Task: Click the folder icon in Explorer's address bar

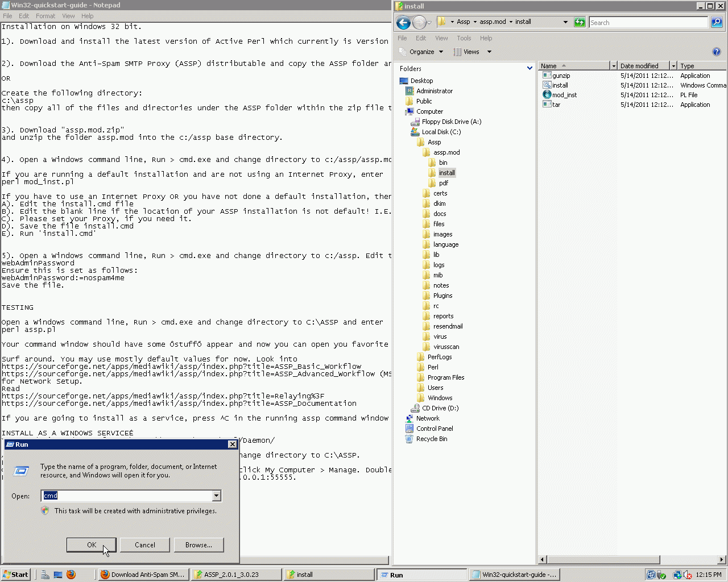Action: [x=442, y=22]
